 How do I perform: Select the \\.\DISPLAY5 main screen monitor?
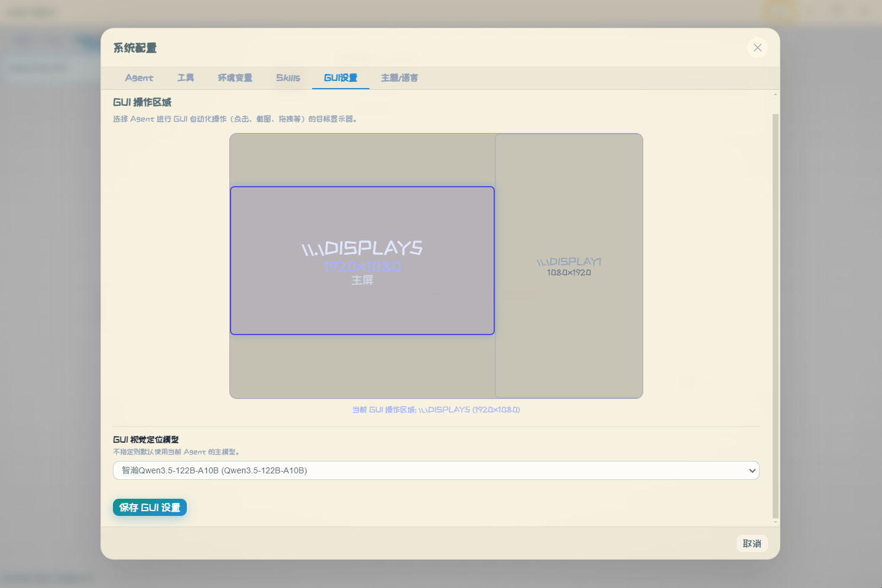pyautogui.click(x=362, y=261)
